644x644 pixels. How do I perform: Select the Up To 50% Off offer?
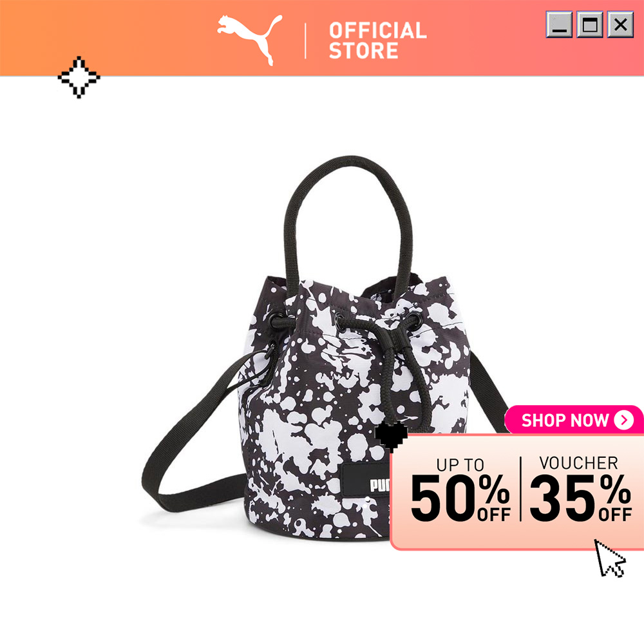point(460,490)
